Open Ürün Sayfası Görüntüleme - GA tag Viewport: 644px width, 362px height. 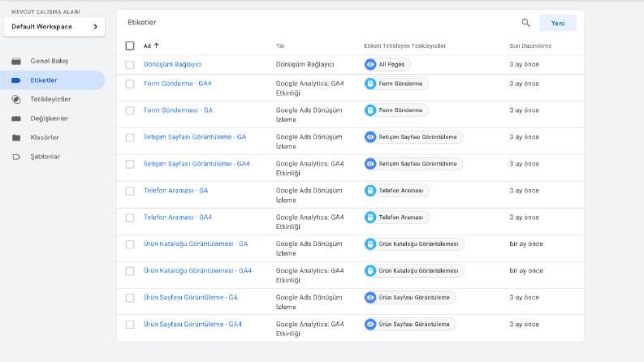tap(191, 298)
